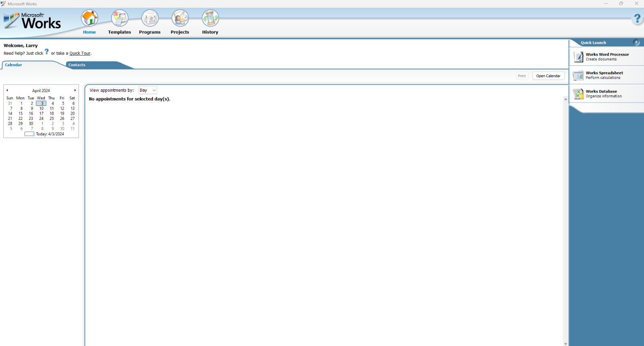Select April 27 in the mini calendar
Viewport: 644px width, 346px height.
(72, 119)
